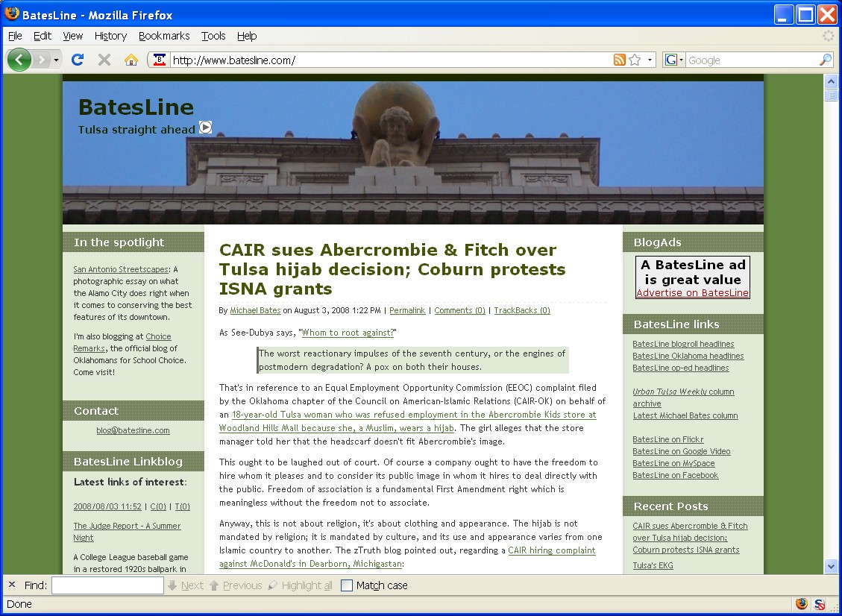Open the San Antonio Streetscapes link
This screenshot has height=616, width=842.
coord(121,269)
